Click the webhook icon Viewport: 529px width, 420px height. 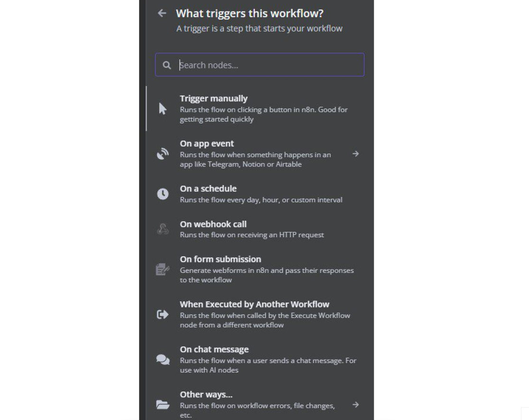(x=163, y=229)
